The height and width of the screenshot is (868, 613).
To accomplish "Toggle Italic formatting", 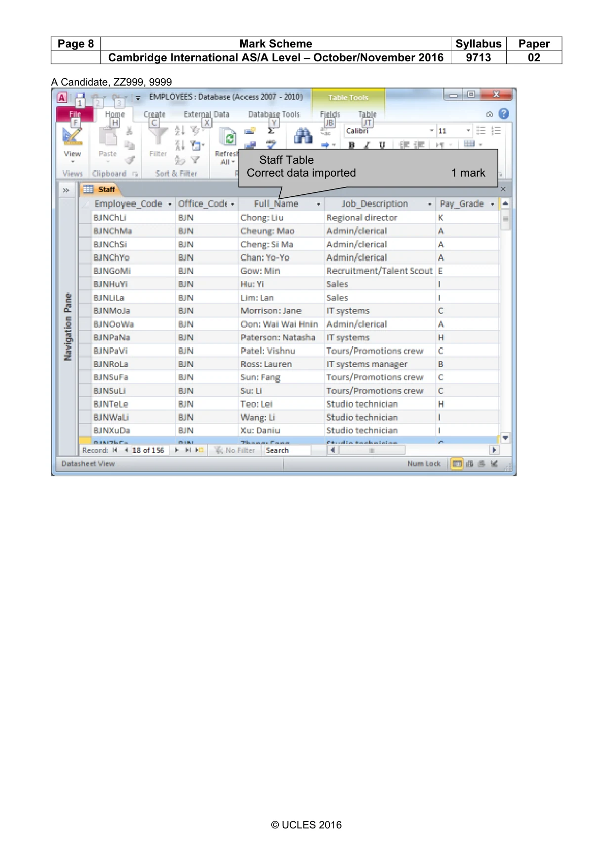I will 367,145.
